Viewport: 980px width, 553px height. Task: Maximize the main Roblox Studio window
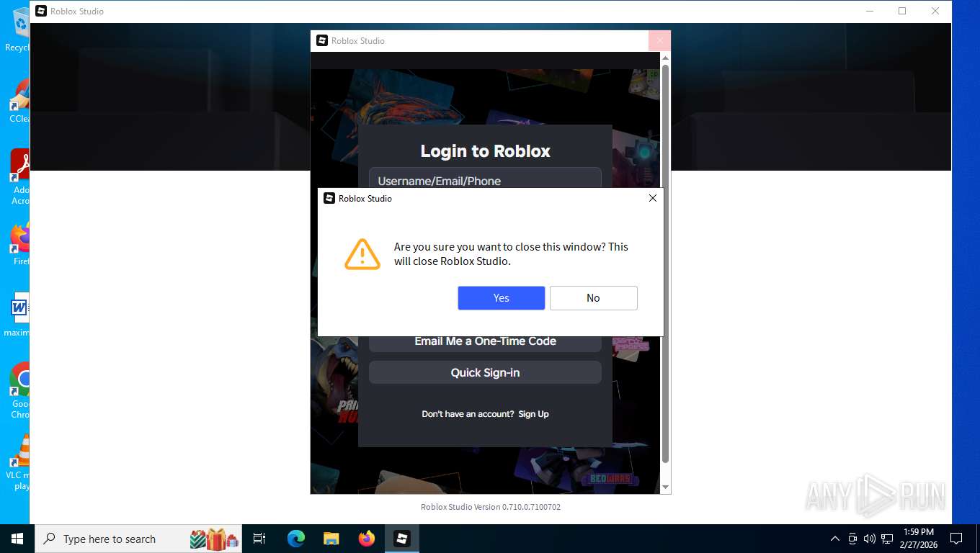point(902,11)
